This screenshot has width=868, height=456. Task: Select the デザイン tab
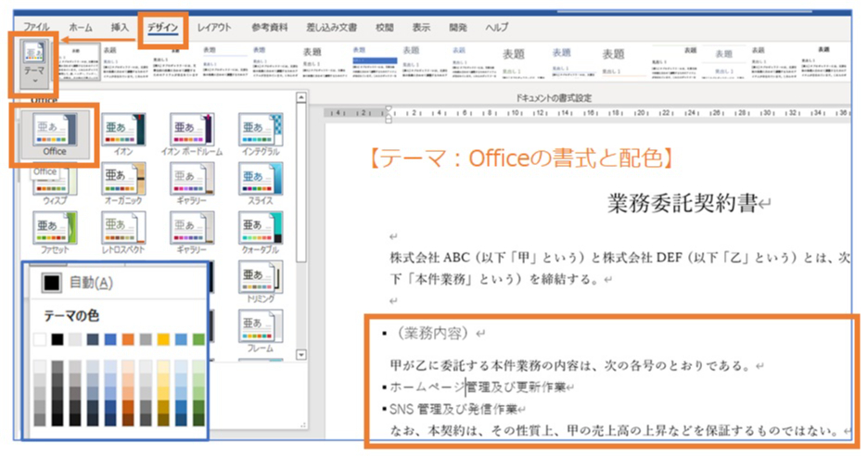(x=162, y=28)
